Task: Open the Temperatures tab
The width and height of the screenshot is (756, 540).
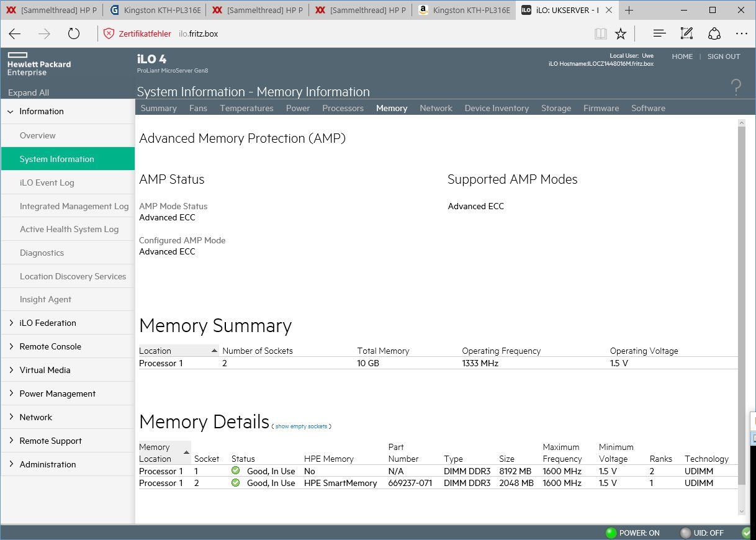Action: click(x=246, y=108)
